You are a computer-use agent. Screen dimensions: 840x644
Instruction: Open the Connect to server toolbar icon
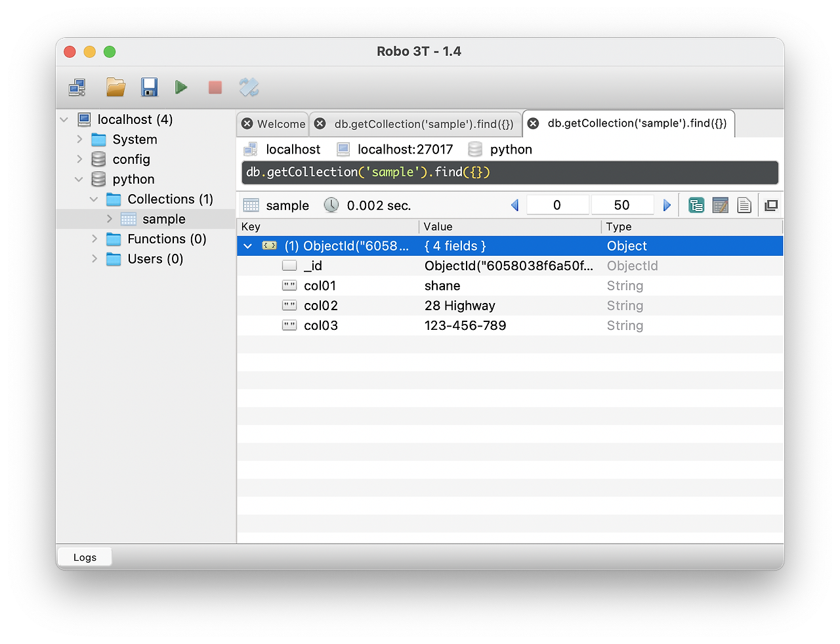click(77, 87)
